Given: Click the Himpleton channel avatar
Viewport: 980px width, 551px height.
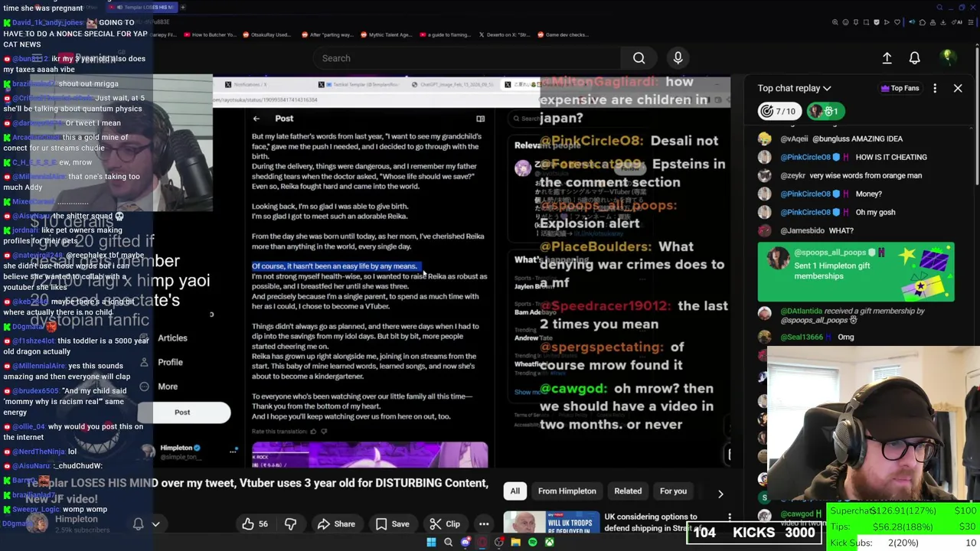Looking at the screenshot, I should click(37, 523).
